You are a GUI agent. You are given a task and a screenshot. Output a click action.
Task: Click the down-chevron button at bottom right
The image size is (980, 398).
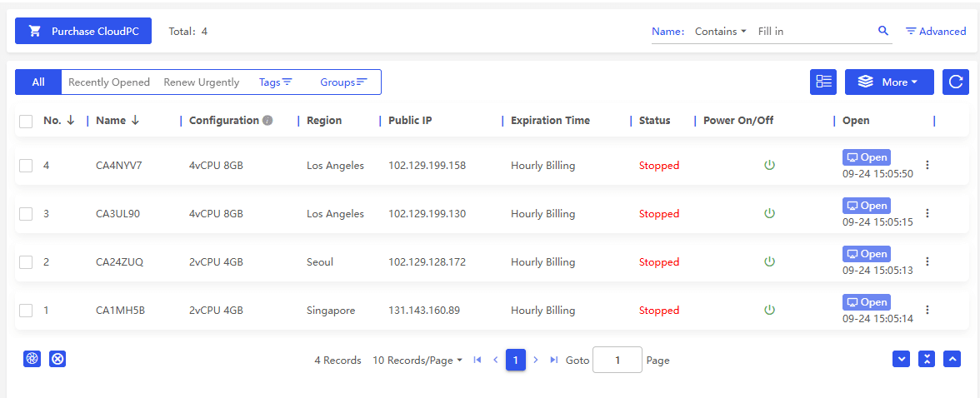tap(902, 359)
